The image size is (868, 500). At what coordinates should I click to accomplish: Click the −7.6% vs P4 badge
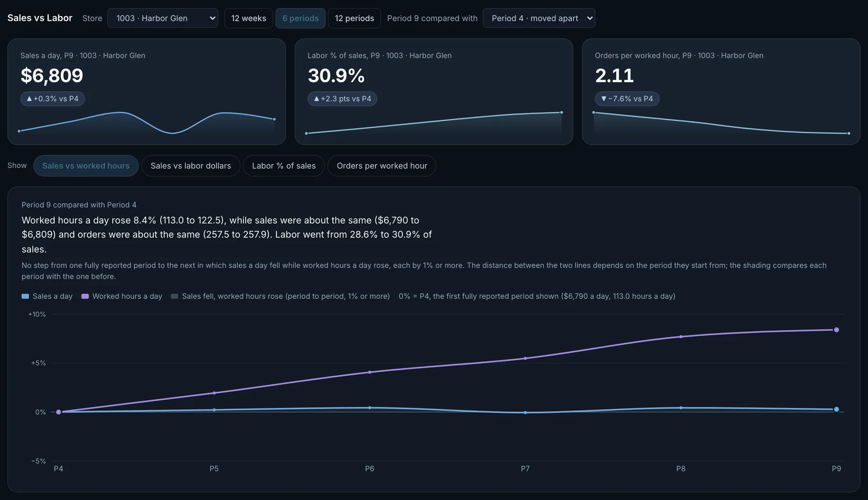(x=627, y=99)
